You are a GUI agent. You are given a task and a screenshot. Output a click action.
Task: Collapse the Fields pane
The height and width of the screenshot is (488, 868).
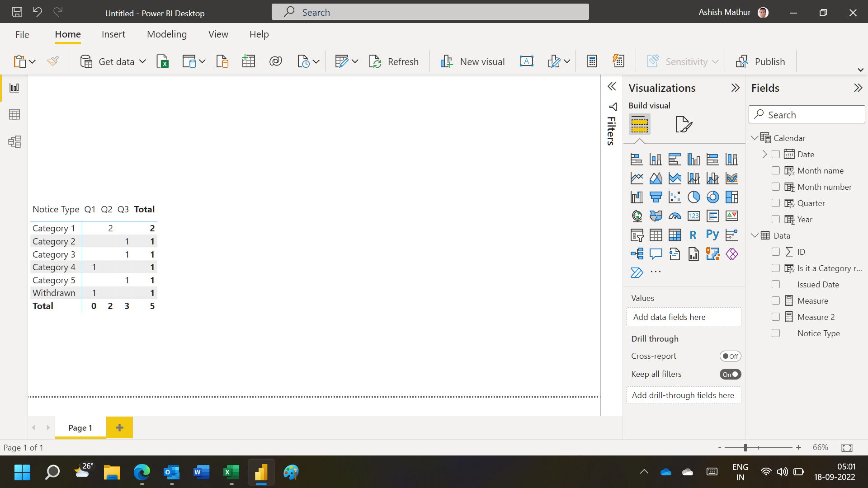coord(858,88)
